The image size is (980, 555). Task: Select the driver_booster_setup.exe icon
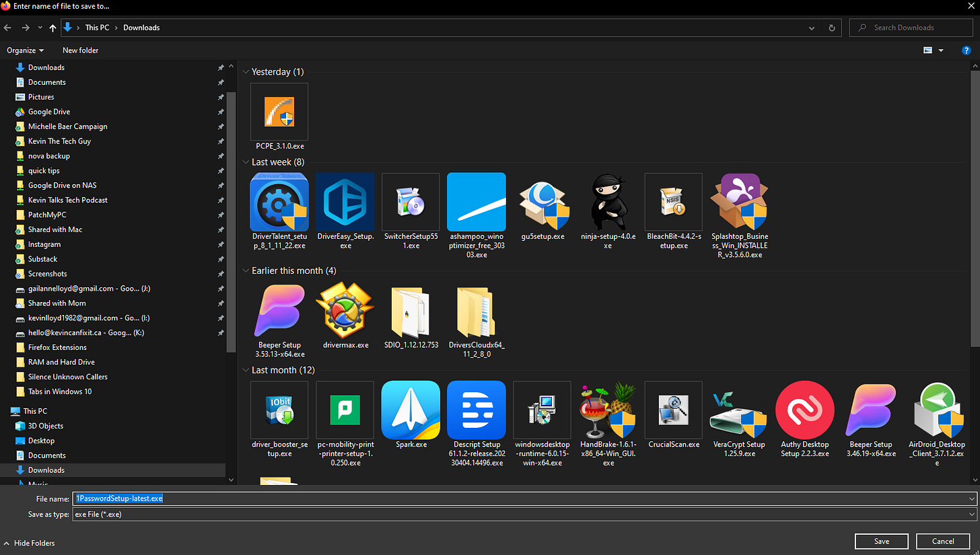(279, 410)
